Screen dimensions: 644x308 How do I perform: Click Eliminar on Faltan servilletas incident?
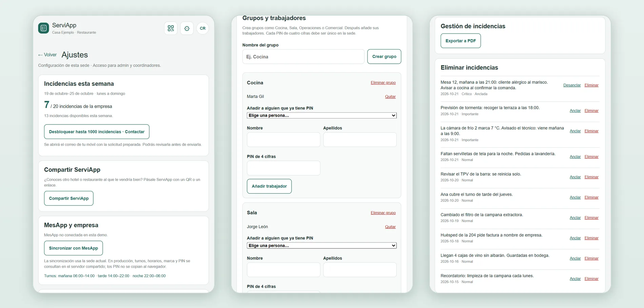(x=591, y=157)
